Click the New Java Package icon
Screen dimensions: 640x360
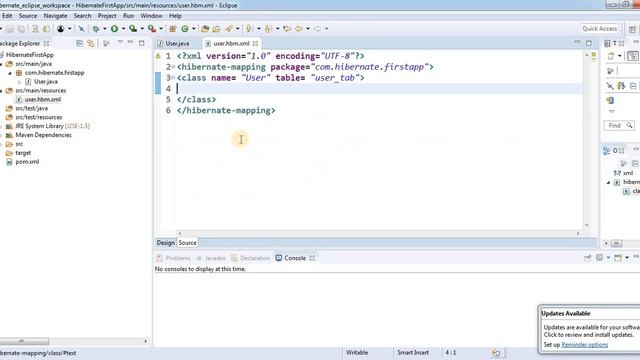point(173,29)
